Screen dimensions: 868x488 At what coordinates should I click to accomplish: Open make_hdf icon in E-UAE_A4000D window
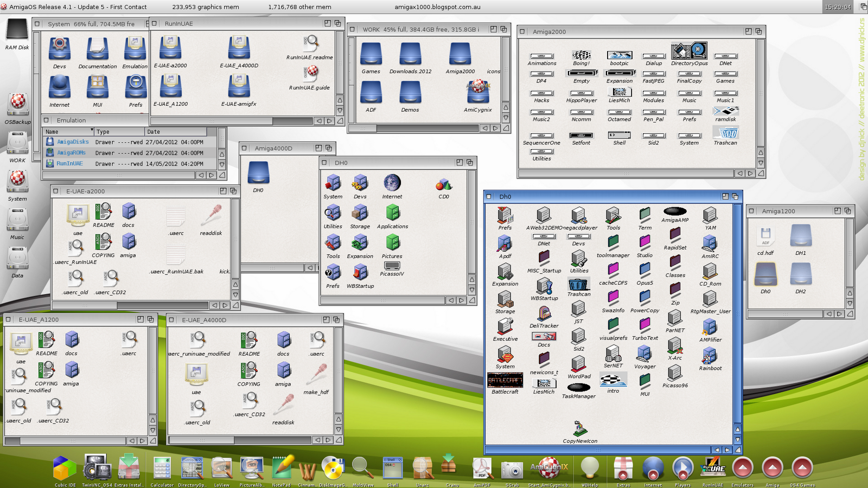click(x=316, y=375)
